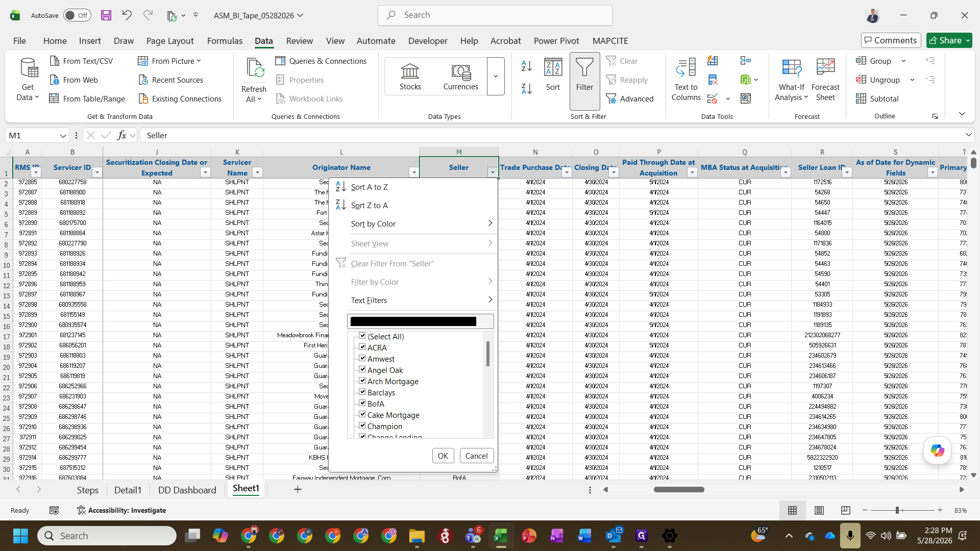Click the Save icon in title bar
Viewport: 980px width, 551px height.
(x=106, y=15)
